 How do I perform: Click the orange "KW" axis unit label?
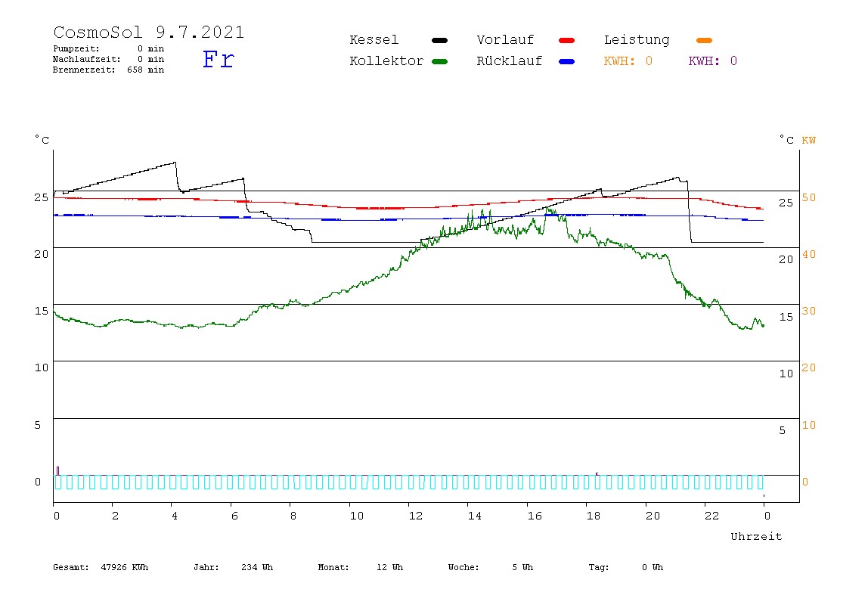click(809, 140)
